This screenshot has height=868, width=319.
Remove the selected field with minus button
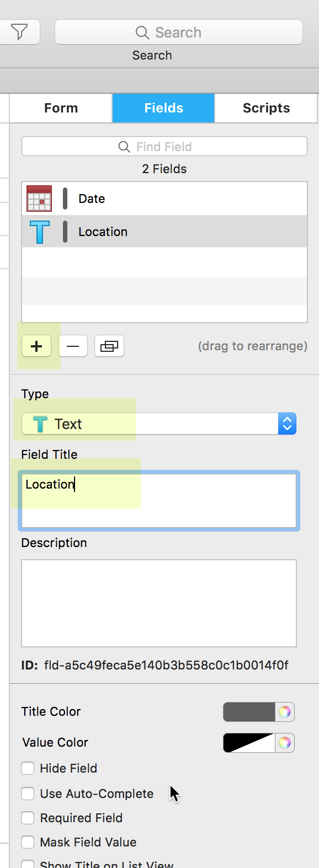73,346
